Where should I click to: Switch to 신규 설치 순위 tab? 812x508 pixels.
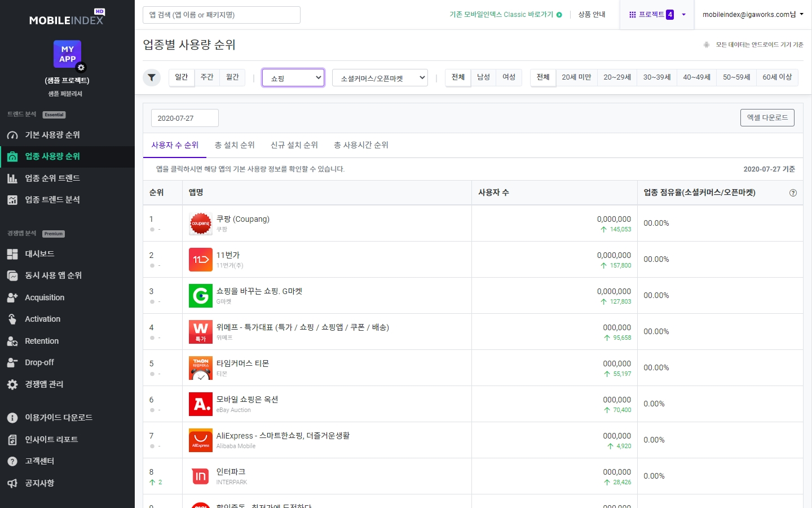[x=294, y=145]
